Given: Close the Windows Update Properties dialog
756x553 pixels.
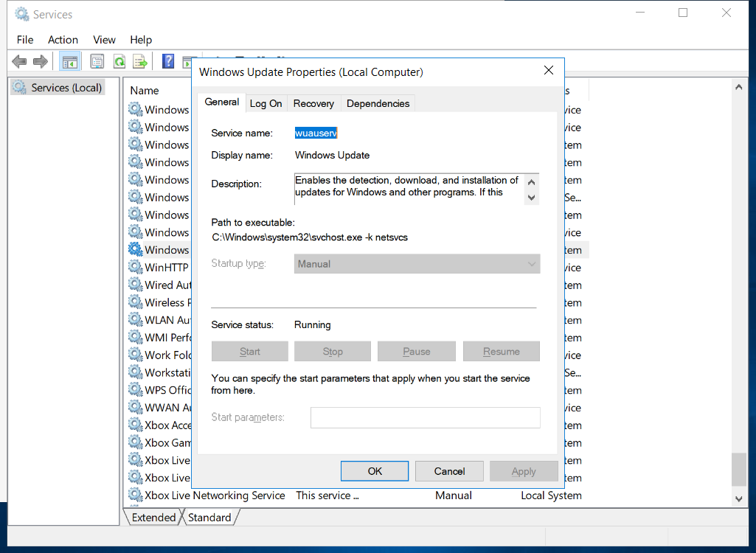Looking at the screenshot, I should pos(549,70).
